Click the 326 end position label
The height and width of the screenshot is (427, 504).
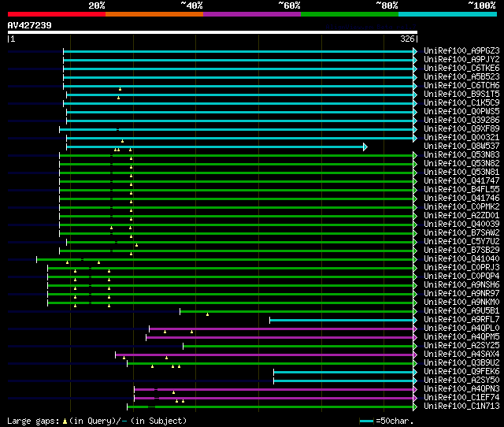click(x=407, y=39)
